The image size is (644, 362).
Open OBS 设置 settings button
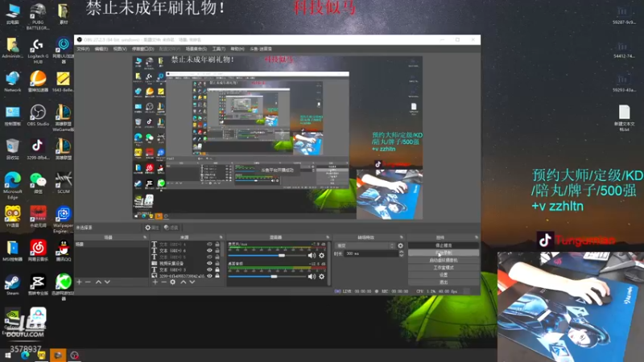(x=444, y=275)
